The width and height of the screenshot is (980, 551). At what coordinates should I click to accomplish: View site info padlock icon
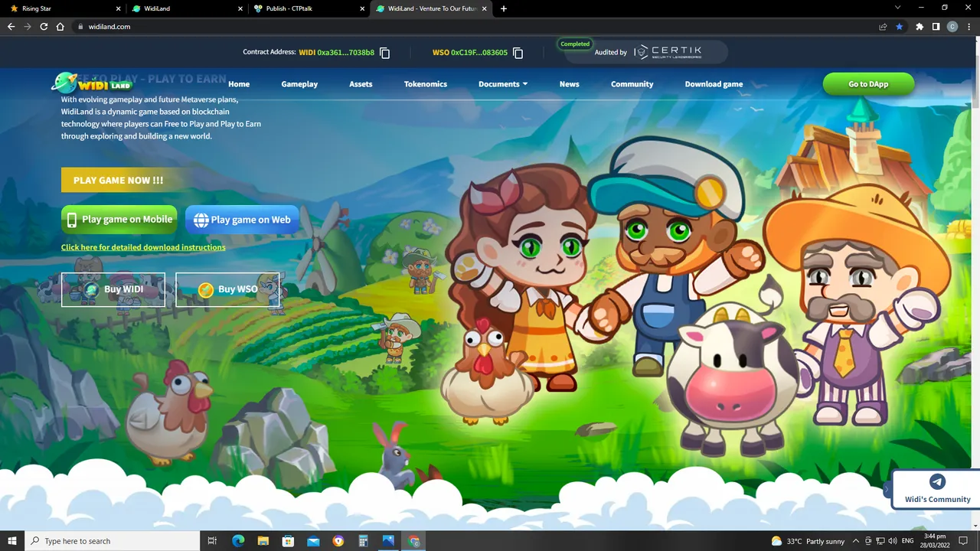tap(80, 26)
